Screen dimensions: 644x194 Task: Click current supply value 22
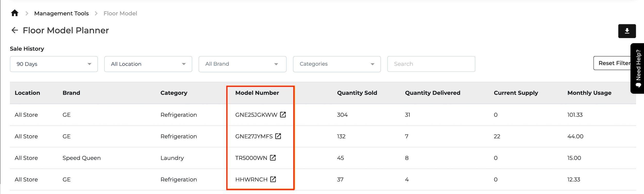(497, 136)
